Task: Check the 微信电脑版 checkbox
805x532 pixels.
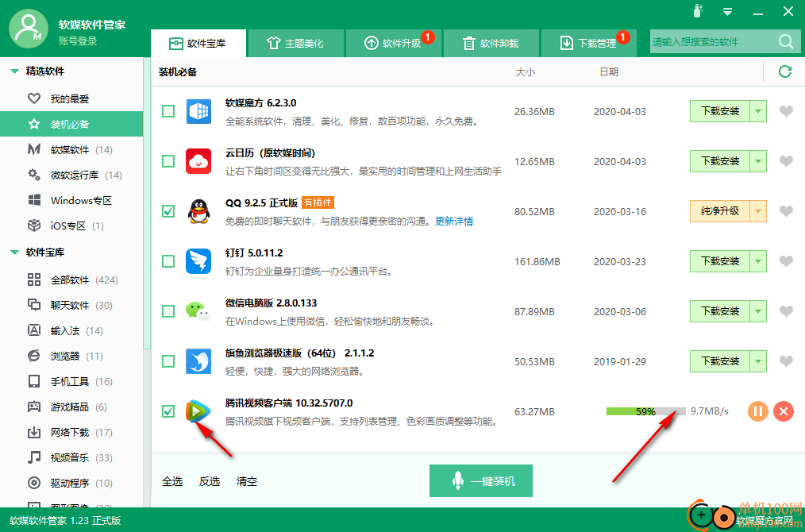Action: click(168, 311)
